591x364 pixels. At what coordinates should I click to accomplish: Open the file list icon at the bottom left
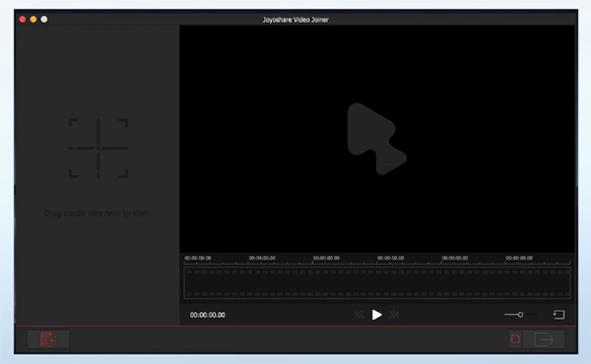[x=48, y=339]
